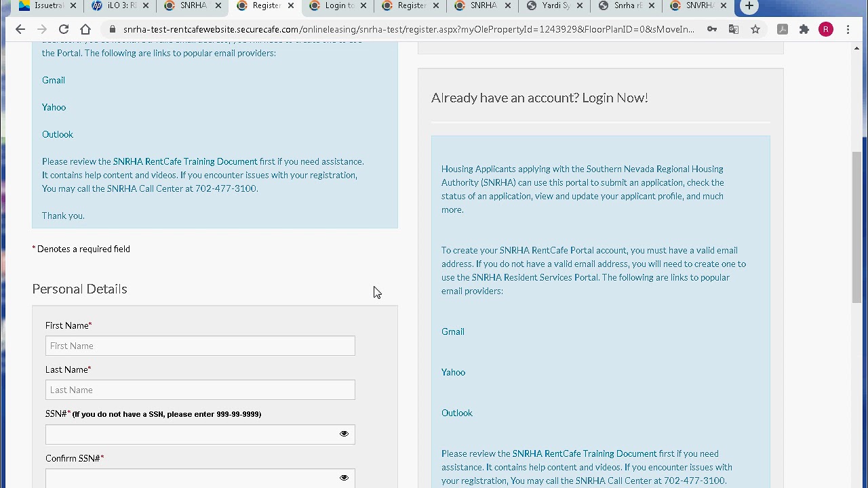The width and height of the screenshot is (868, 488).
Task: Close the iLO 3 tab
Action: [x=145, y=5]
